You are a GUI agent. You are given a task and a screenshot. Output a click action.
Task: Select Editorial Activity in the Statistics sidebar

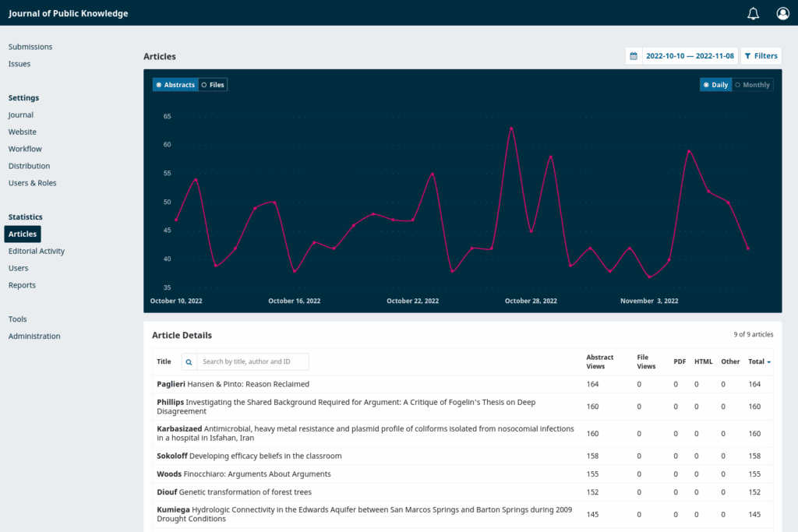tap(36, 251)
